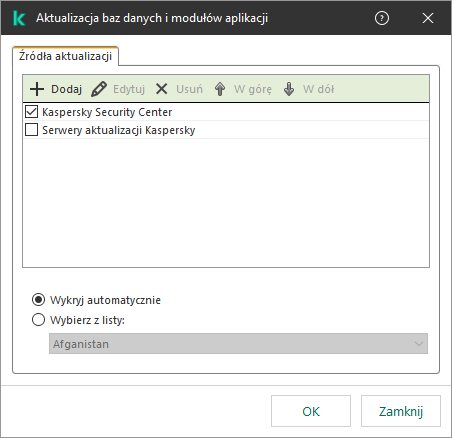
Task: Enable Serwery aktualizacji Kaspersky checkbox
Action: [31, 130]
